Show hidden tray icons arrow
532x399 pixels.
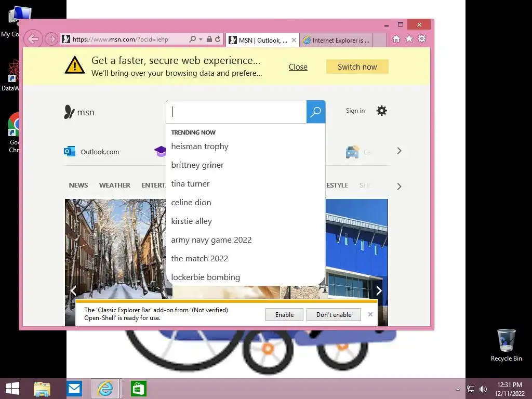coord(458,389)
